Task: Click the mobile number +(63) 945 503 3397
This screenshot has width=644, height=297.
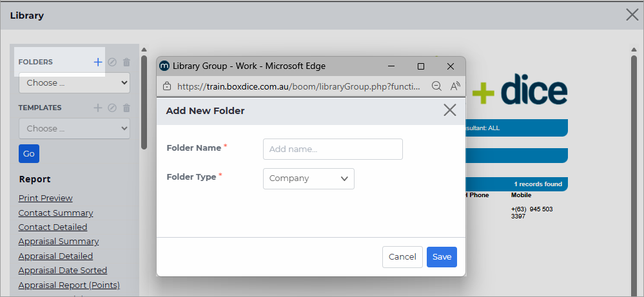Action: coord(532,213)
